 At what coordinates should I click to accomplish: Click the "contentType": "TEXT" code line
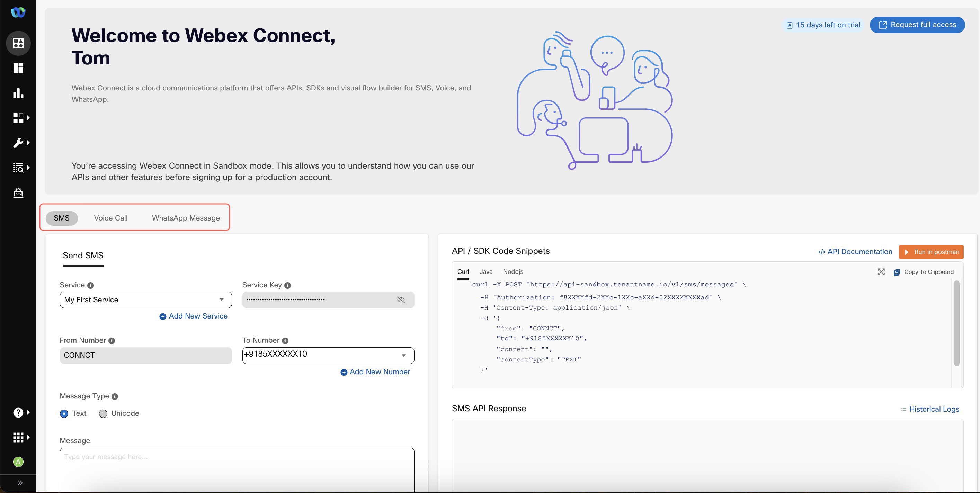[x=539, y=359]
